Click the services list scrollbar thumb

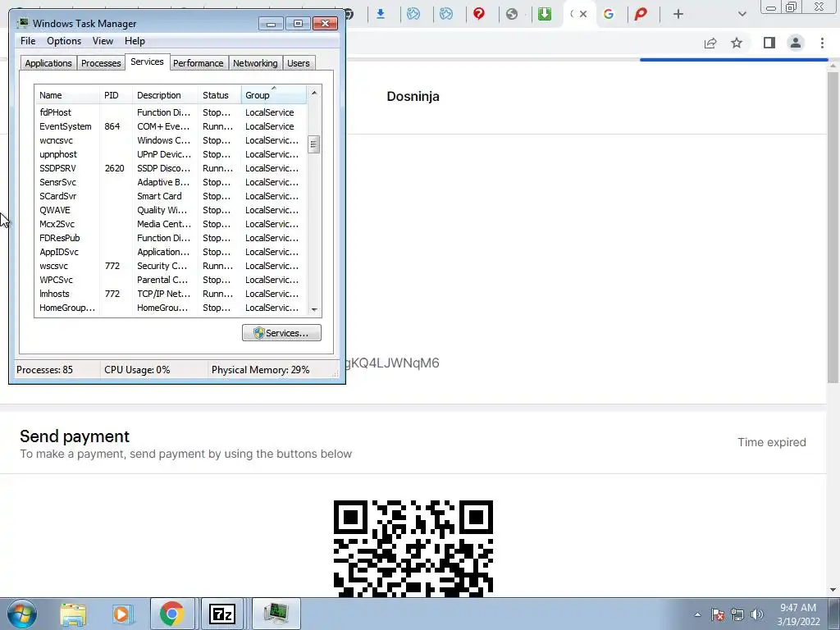314,144
